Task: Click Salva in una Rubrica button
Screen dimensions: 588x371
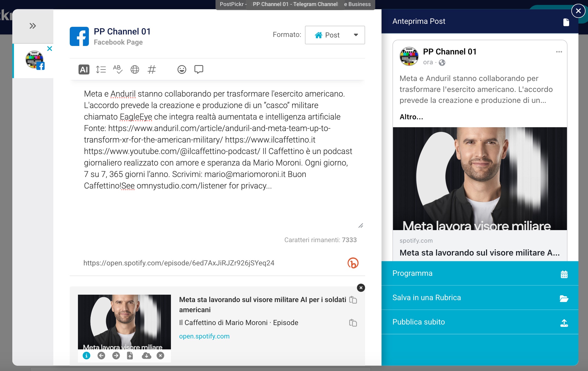Action: click(x=480, y=298)
